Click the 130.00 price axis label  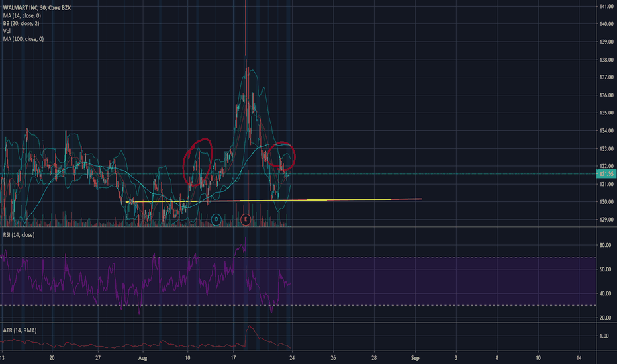[606, 202]
